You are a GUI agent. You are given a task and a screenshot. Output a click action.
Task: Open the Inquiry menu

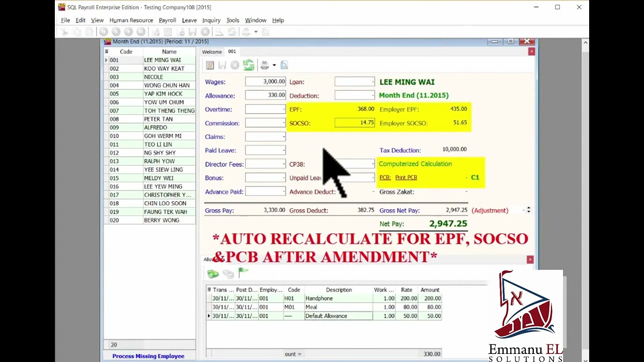coord(211,20)
